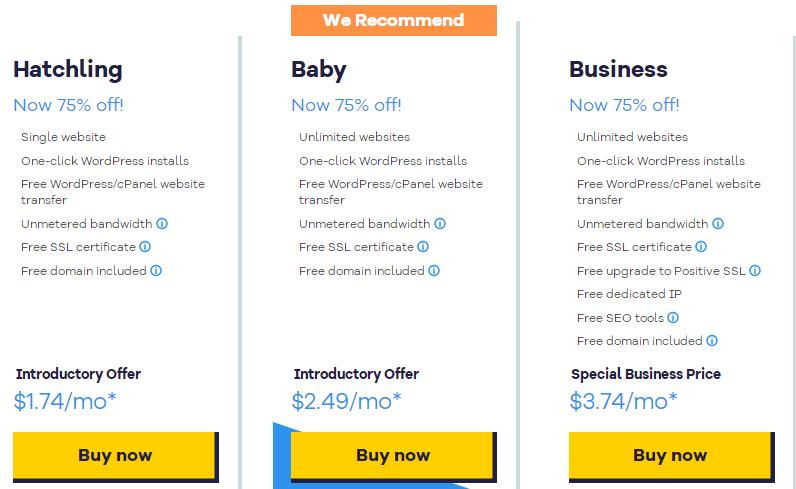Show info about Free upgrade to Positive SSL
The height and width of the screenshot is (489, 796).
(x=755, y=271)
